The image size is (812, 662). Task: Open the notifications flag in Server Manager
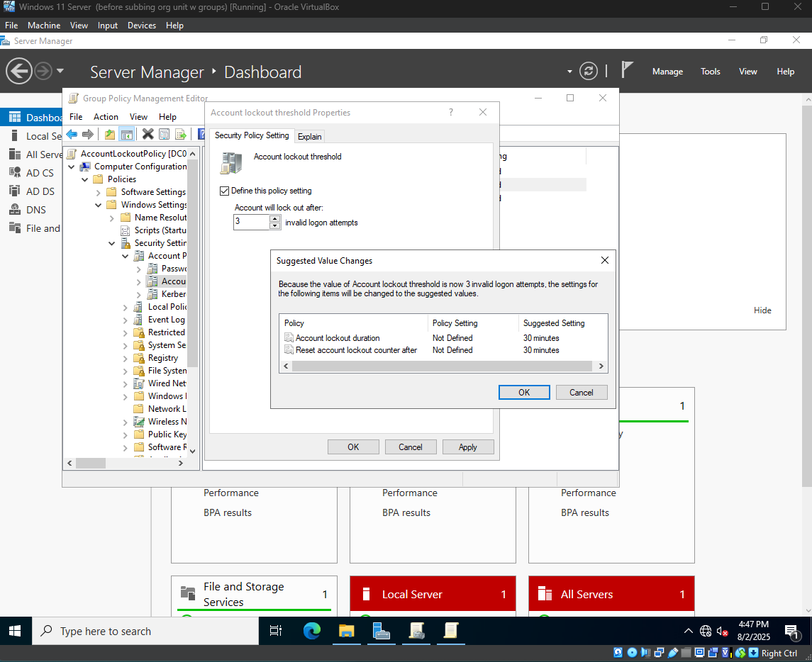point(627,70)
